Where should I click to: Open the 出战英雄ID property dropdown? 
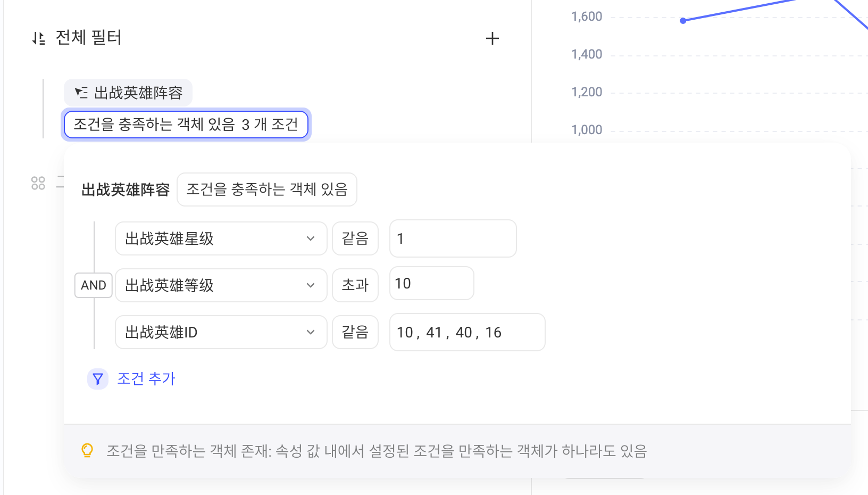pos(221,332)
